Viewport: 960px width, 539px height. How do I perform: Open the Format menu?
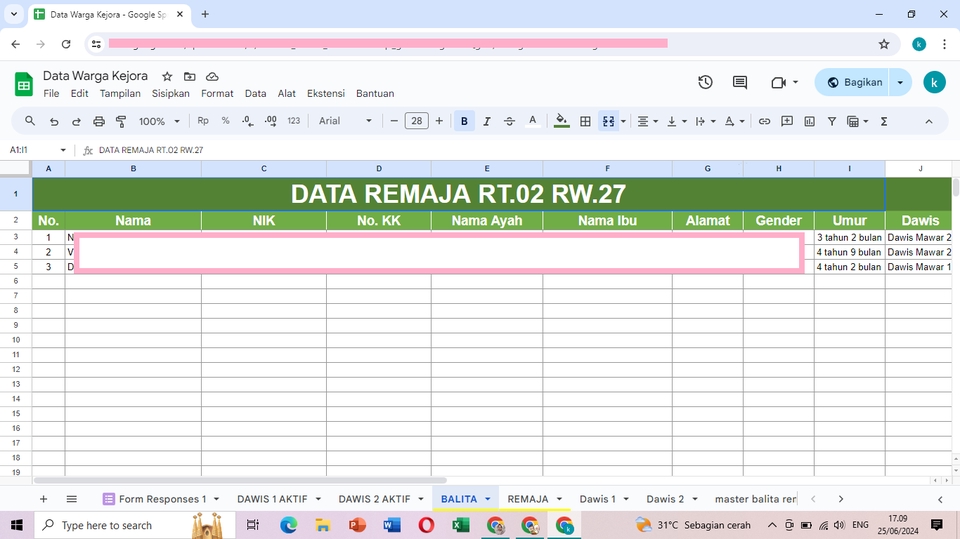click(x=217, y=94)
